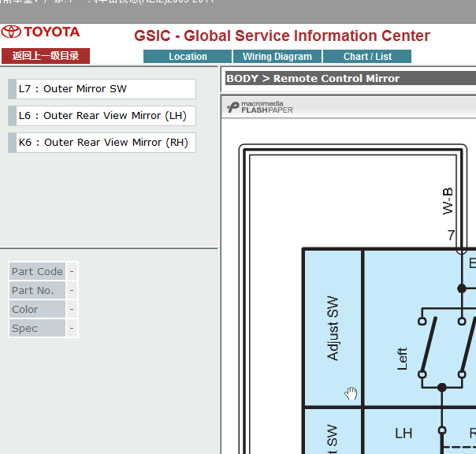Click pin number 7 on the diagram
This screenshot has width=476, height=454.
tap(451, 235)
